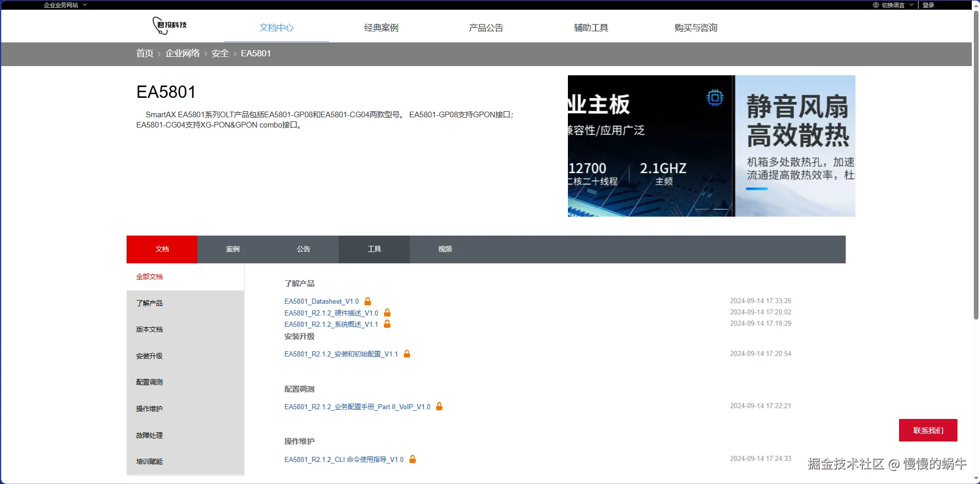Click the lock icon beside 系统概述_V1.1
This screenshot has width=980, height=484.
pos(387,324)
